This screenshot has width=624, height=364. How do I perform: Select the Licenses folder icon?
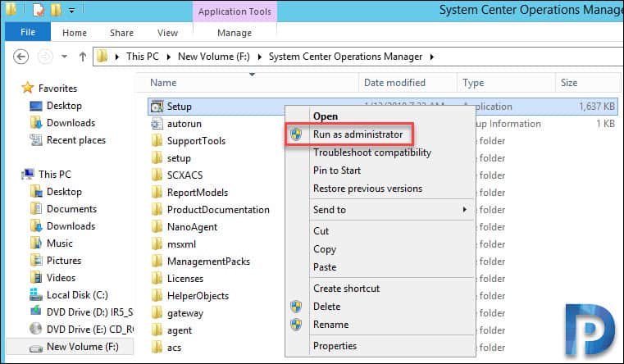pos(157,279)
